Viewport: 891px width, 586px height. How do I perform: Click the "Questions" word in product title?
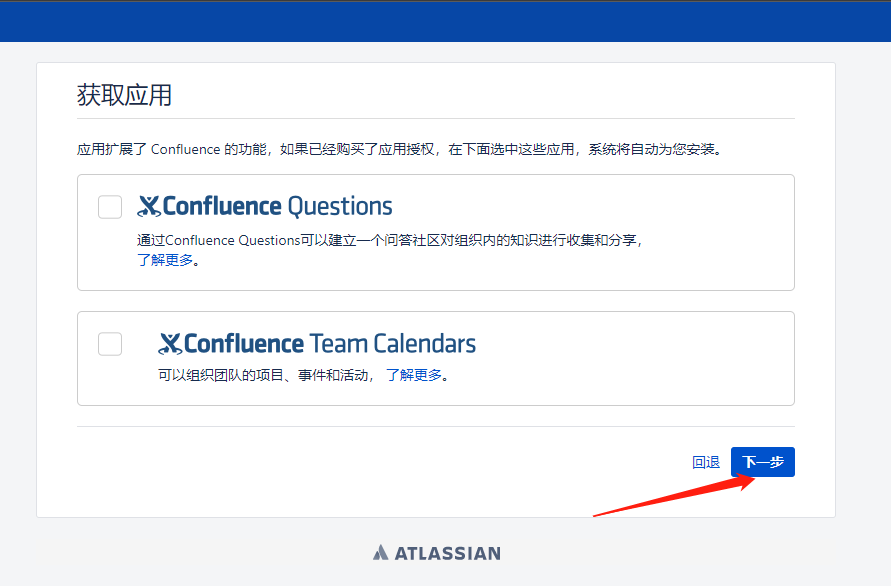[340, 207]
